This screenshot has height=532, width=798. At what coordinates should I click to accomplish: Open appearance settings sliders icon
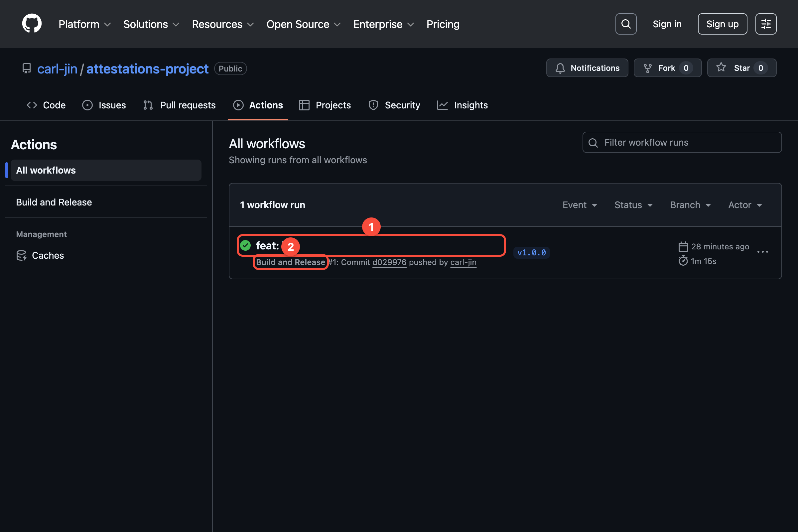(765, 24)
